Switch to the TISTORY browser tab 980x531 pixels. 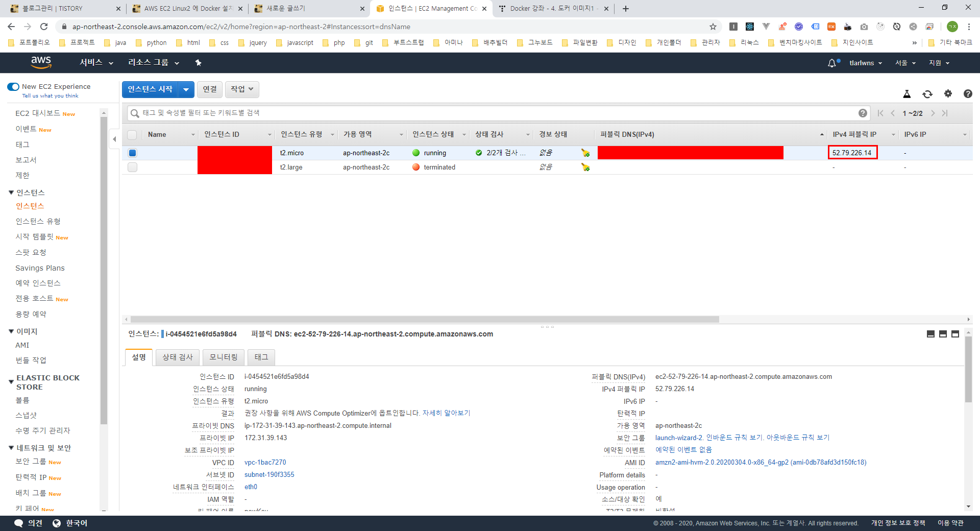[x=64, y=9]
